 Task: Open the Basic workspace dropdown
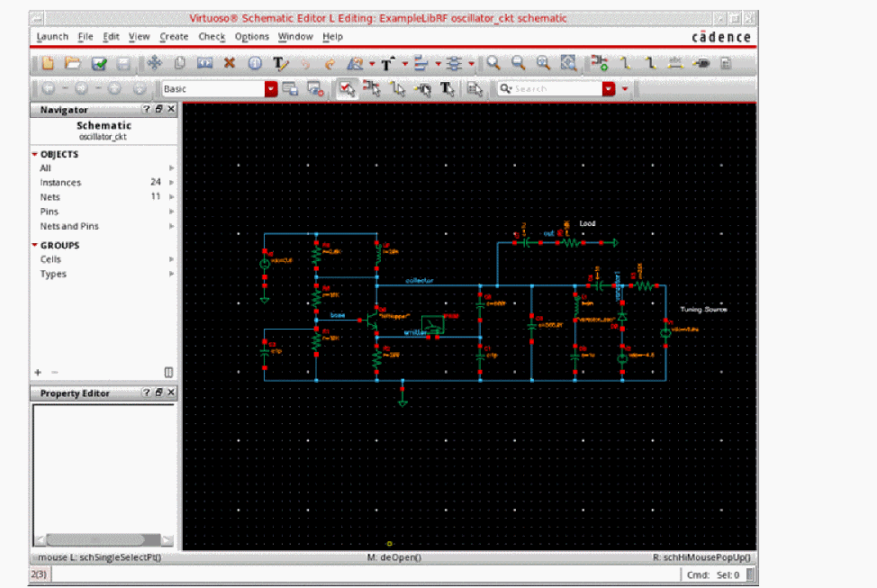click(x=270, y=89)
